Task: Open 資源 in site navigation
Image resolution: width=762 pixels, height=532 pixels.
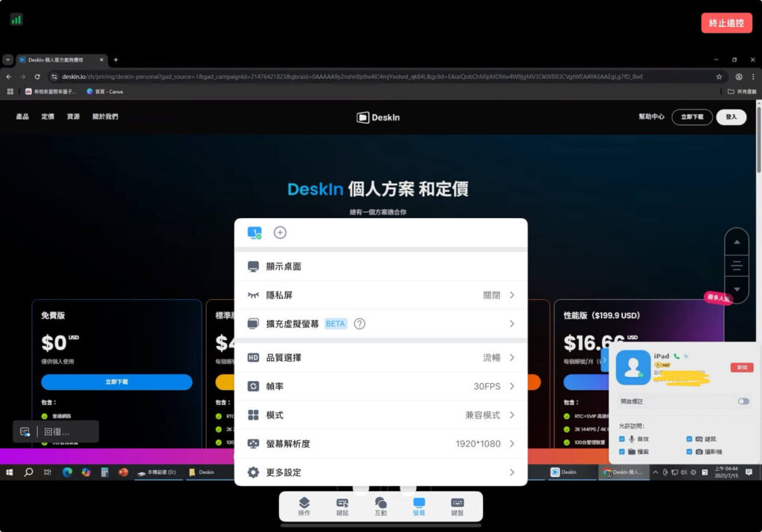Action: [x=74, y=117]
